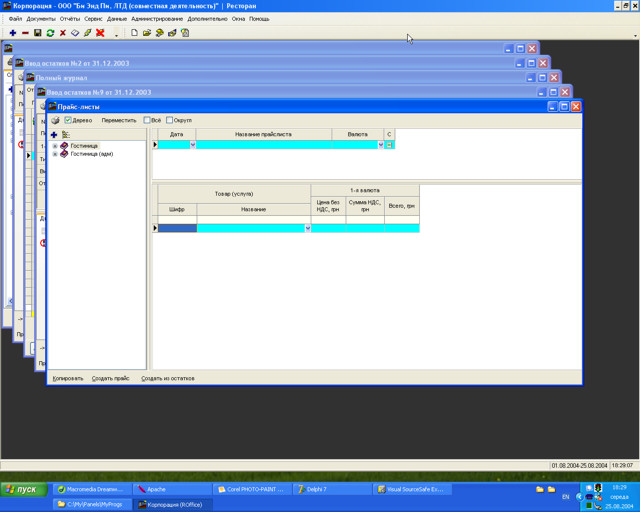This screenshot has width=640, height=512.
Task: Open the Администрирование menu
Action: 157,19
